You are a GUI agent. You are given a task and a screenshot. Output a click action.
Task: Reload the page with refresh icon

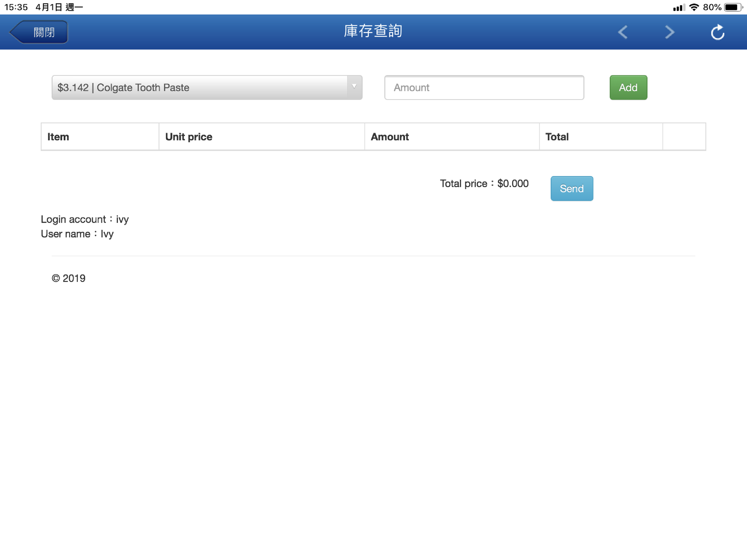point(717,32)
